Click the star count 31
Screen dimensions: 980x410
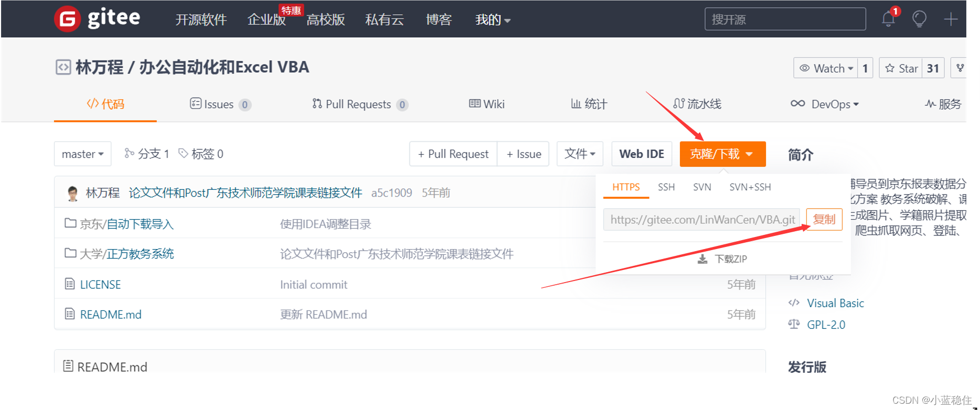pos(933,68)
